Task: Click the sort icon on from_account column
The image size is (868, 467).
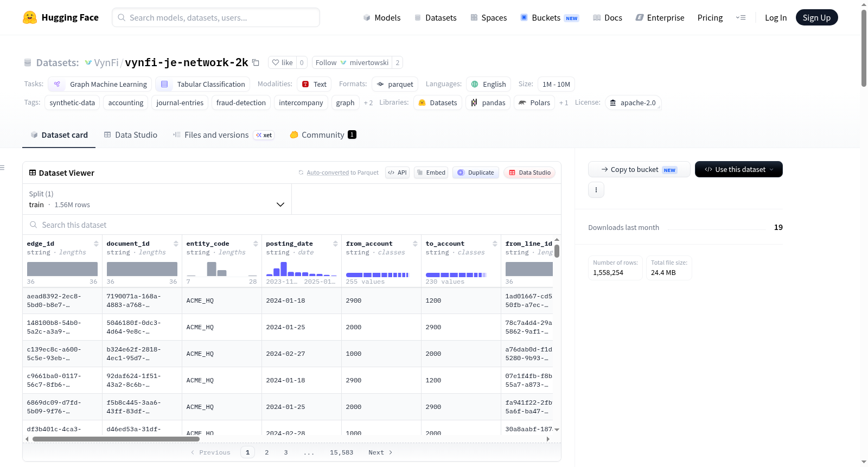Action: tap(415, 244)
